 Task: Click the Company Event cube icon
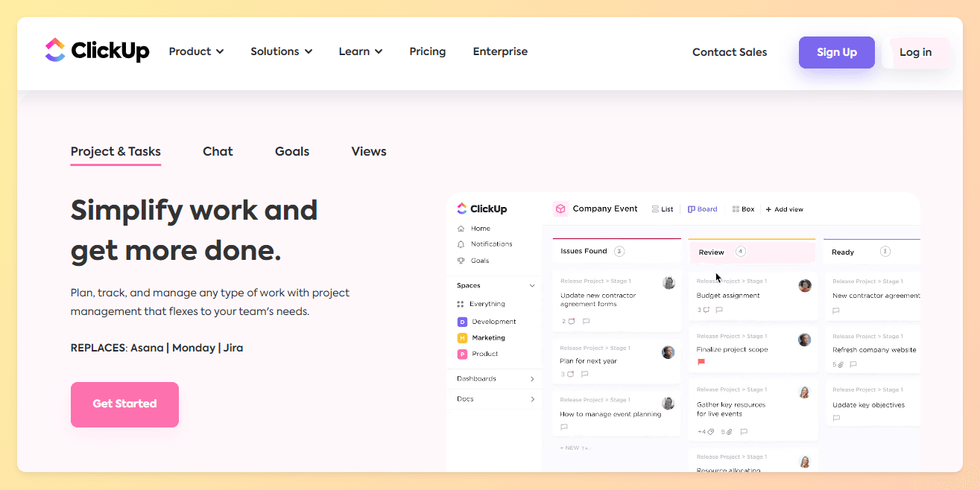[560, 209]
